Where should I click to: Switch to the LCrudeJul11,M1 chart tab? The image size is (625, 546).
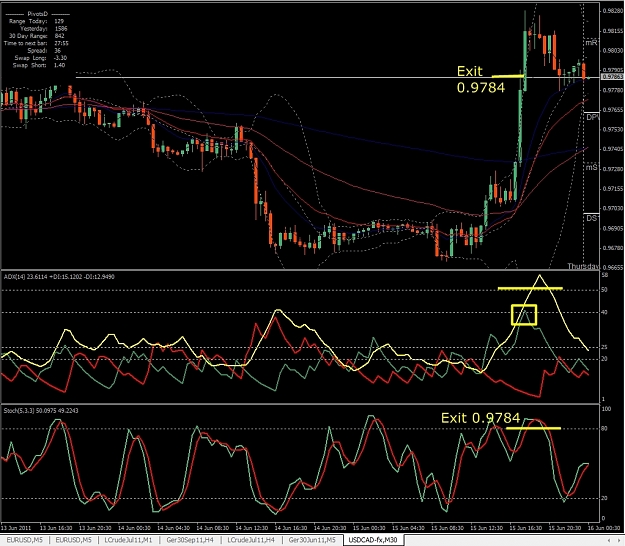pos(128,540)
